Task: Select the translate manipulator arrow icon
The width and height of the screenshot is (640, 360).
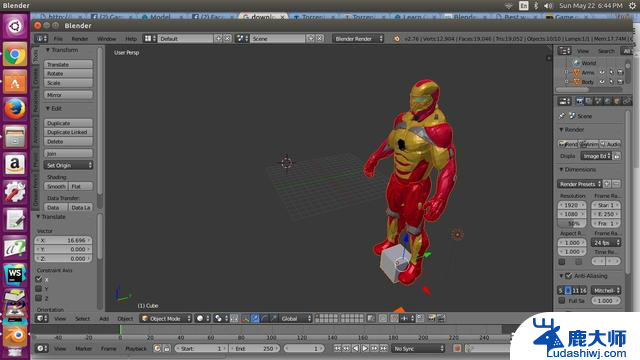Action: (x=255, y=318)
